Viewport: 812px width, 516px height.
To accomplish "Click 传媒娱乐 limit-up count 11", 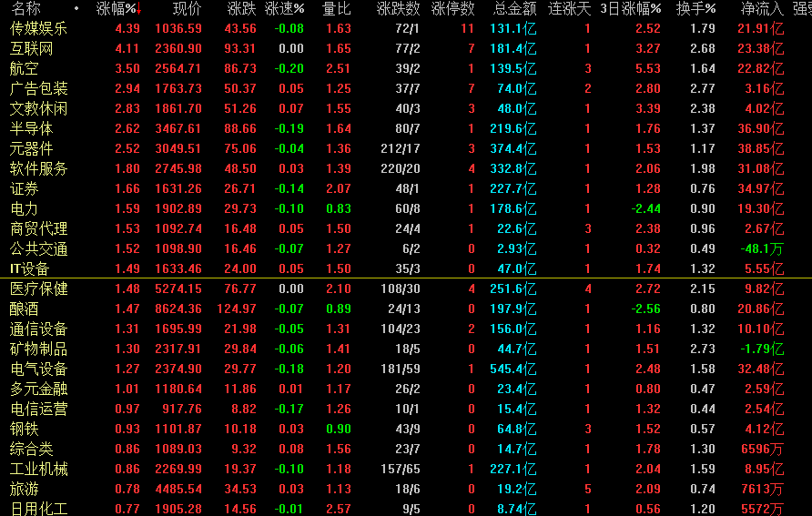I will 468,28.
